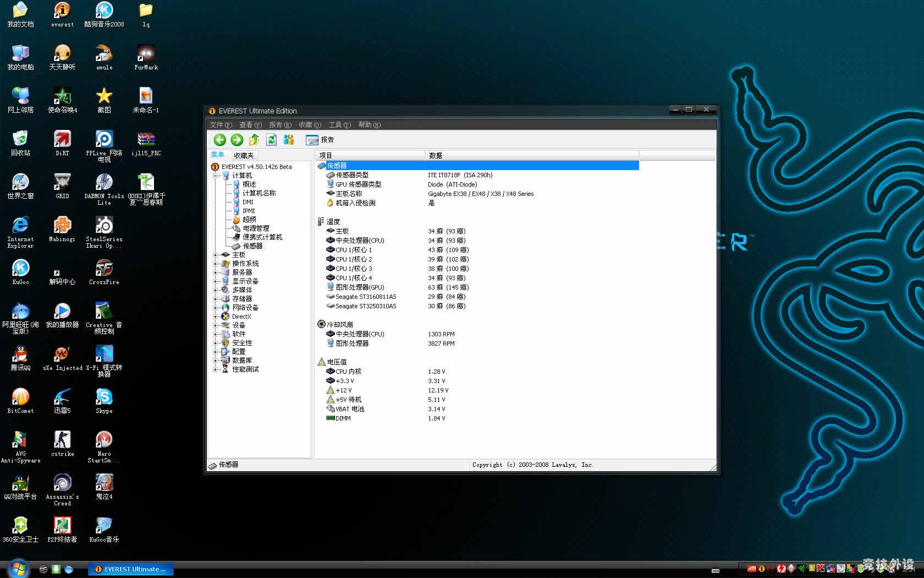Expand the 网络设备 tree node

216,308
